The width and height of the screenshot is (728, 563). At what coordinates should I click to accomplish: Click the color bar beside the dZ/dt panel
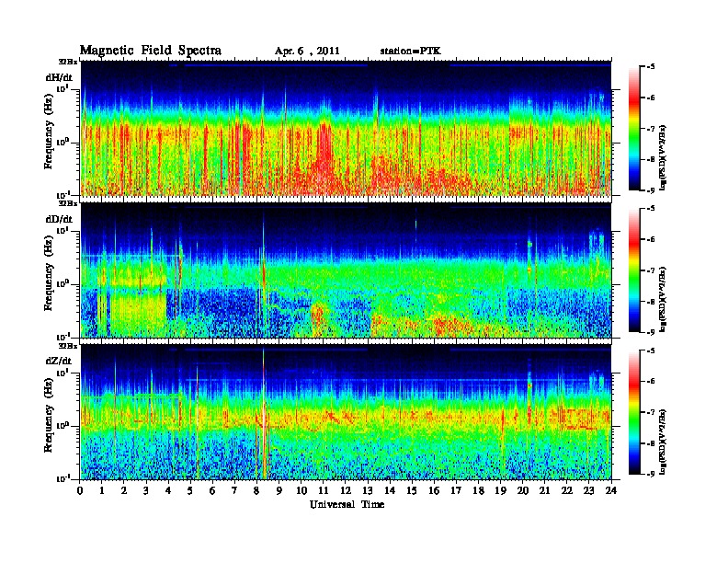click(634, 412)
